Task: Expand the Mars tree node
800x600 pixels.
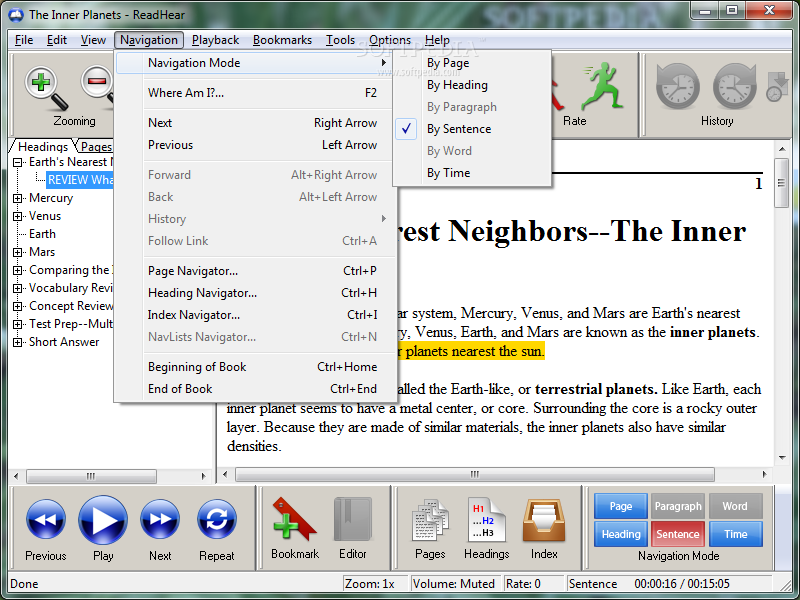Action: point(18,253)
